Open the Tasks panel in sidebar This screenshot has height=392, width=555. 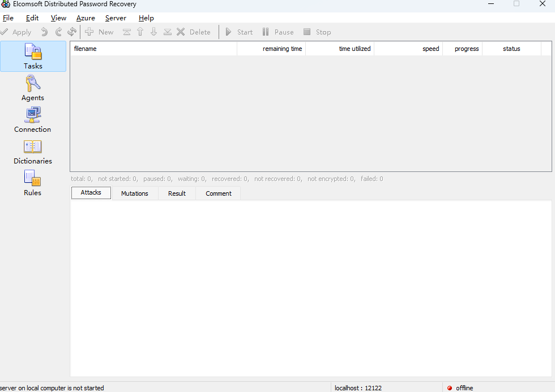(x=33, y=56)
